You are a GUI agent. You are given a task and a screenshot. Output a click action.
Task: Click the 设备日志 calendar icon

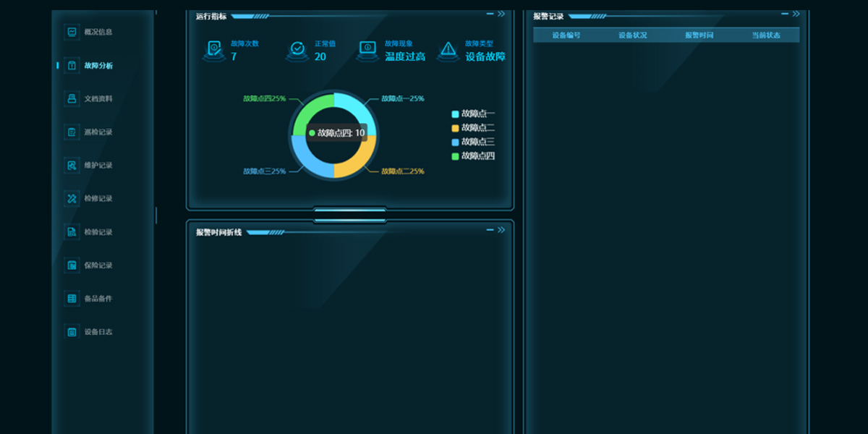click(x=72, y=332)
